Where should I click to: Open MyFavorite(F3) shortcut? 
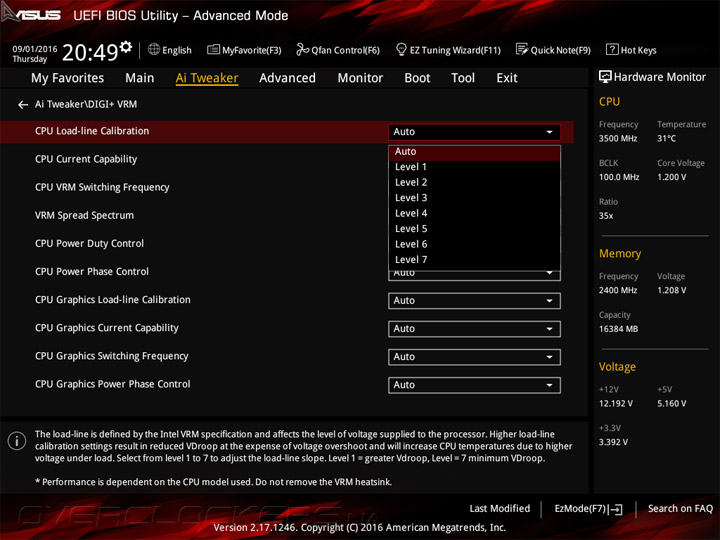244,50
